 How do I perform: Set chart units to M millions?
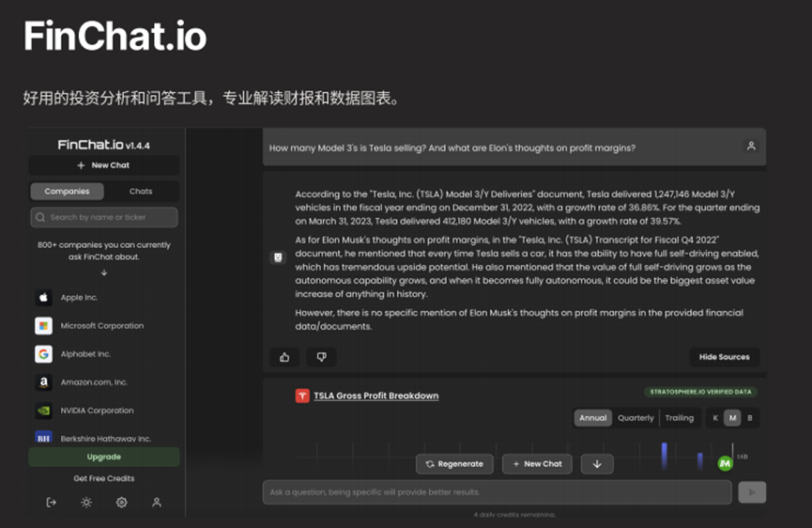[732, 418]
